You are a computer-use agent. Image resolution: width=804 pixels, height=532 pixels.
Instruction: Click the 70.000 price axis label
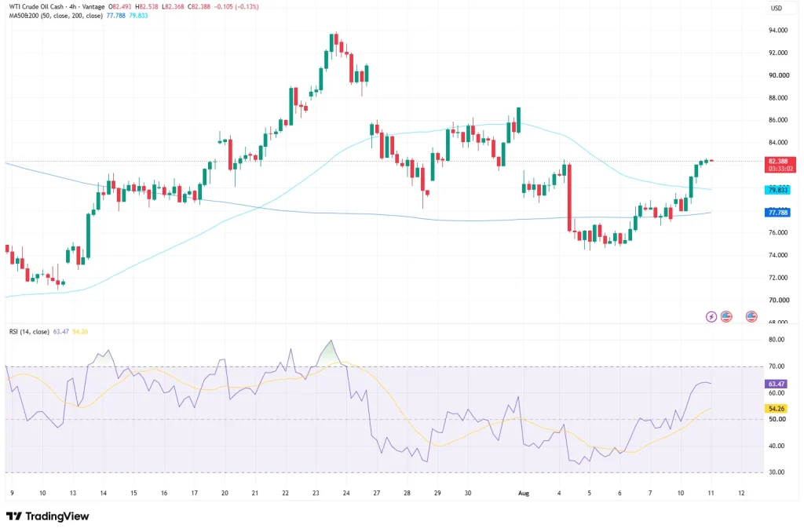pyautogui.click(x=778, y=301)
